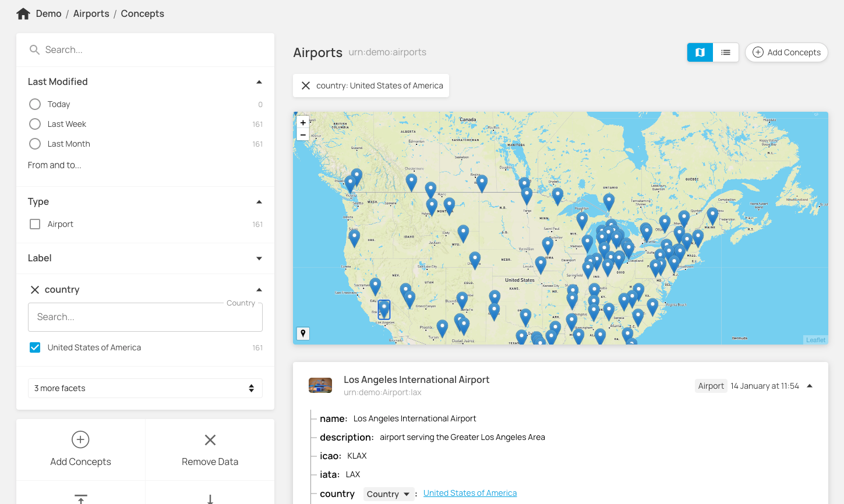The height and width of the screenshot is (504, 844).
Task: Uncheck United States of America checkbox
Action: (35, 347)
